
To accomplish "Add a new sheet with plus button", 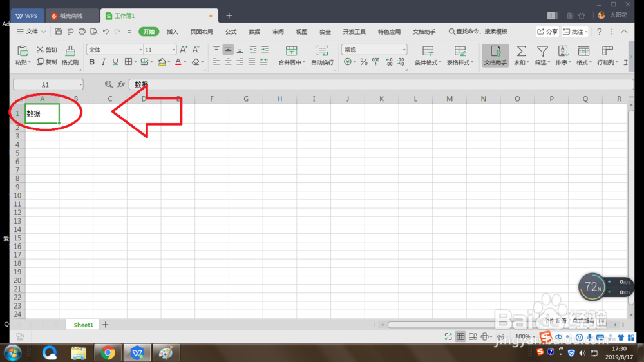I will pyautogui.click(x=106, y=325).
